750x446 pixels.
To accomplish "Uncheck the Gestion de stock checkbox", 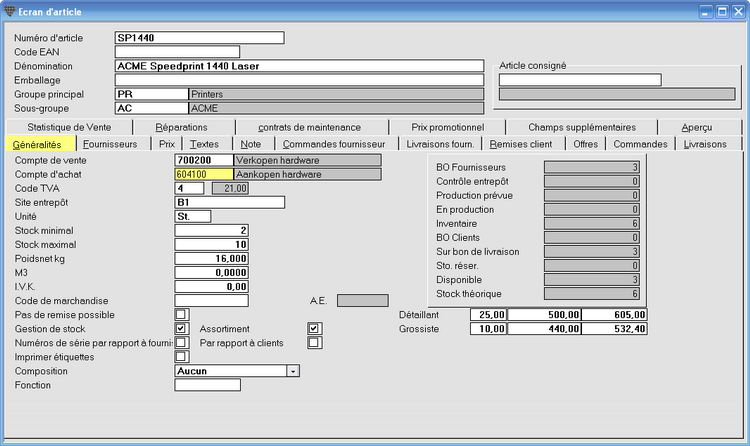I will (x=181, y=329).
